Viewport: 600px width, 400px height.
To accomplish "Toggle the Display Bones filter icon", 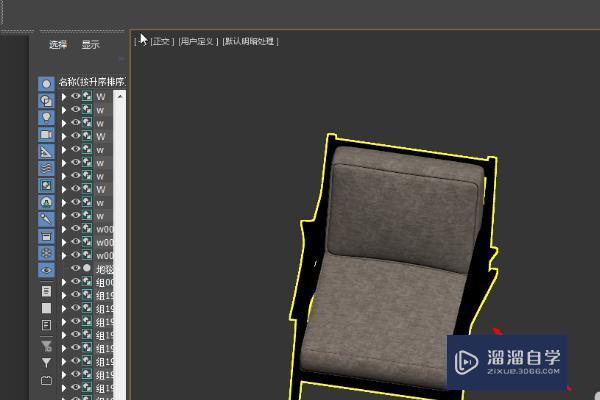I will pos(46,219).
